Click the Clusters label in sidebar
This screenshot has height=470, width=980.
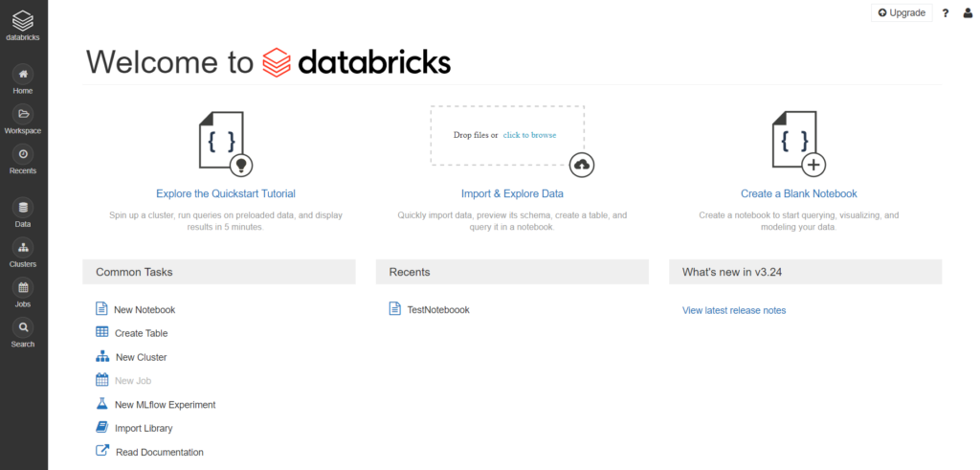(x=23, y=264)
